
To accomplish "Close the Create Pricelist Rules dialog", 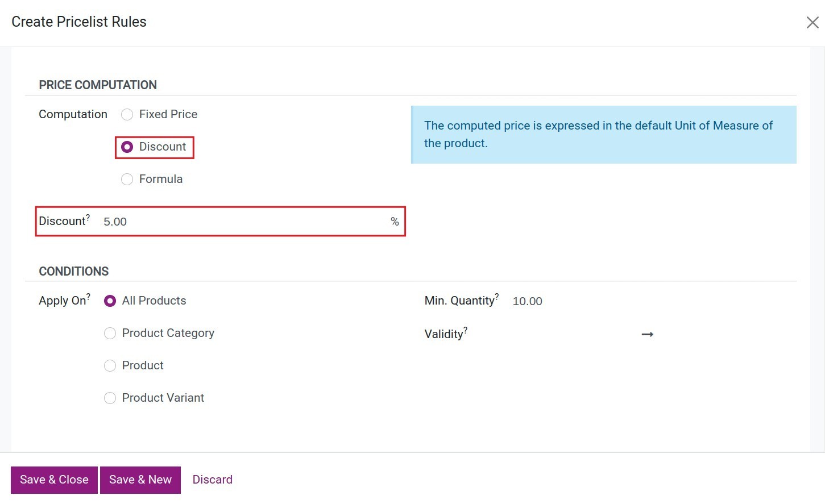I will [812, 22].
